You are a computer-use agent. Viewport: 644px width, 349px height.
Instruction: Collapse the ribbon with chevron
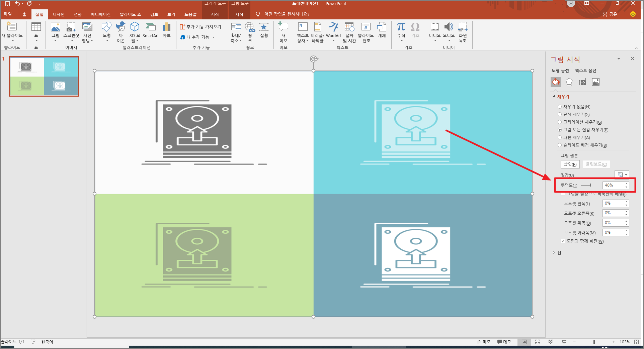[636, 48]
